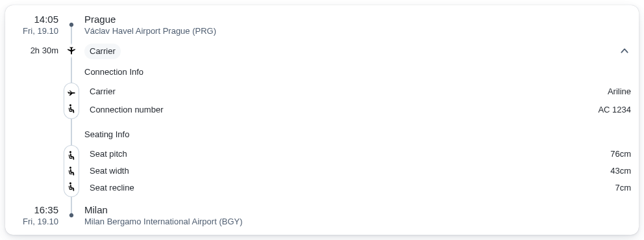Click the 16:35 arrival time
Image resolution: width=644 pixels, height=240 pixels.
pos(46,210)
